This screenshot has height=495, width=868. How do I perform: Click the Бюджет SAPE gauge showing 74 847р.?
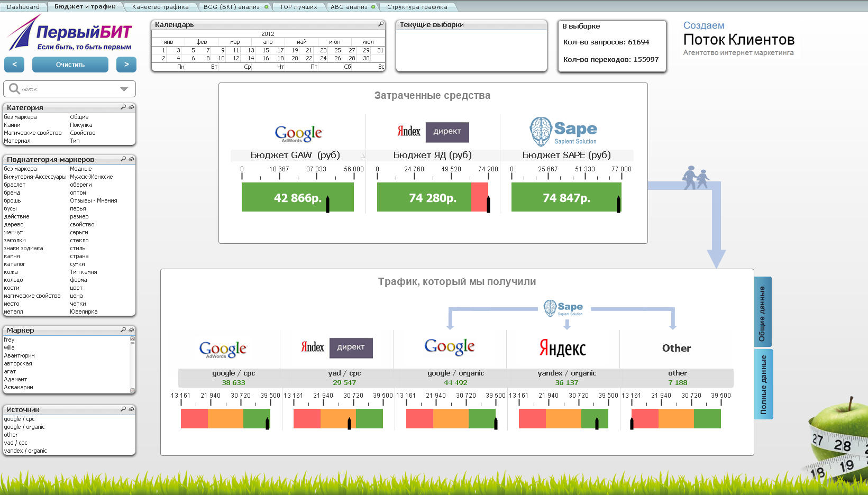coord(567,197)
